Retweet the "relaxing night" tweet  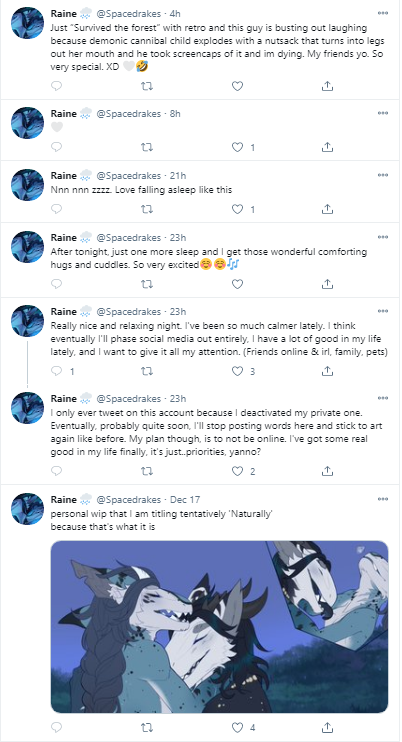tap(147, 371)
